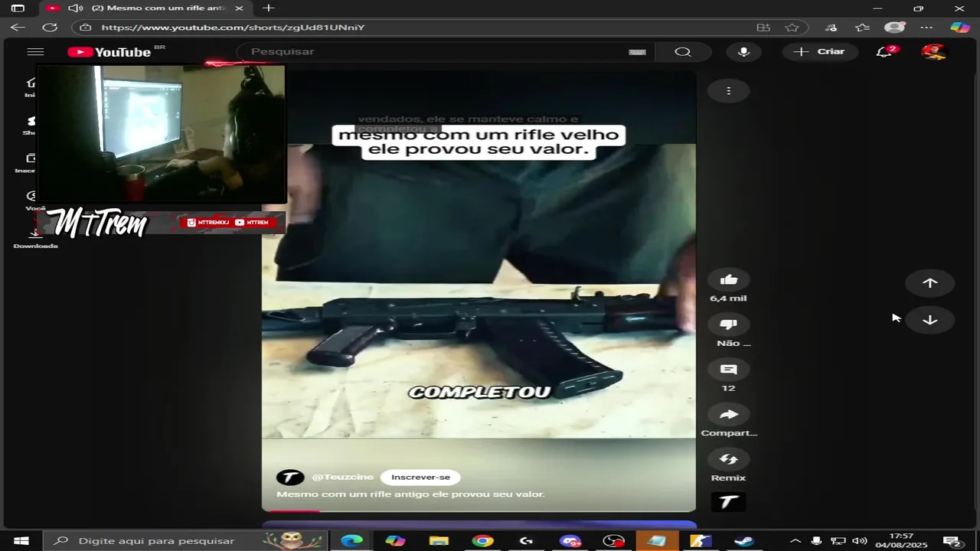
Task: Dislike the Short video
Action: [728, 324]
